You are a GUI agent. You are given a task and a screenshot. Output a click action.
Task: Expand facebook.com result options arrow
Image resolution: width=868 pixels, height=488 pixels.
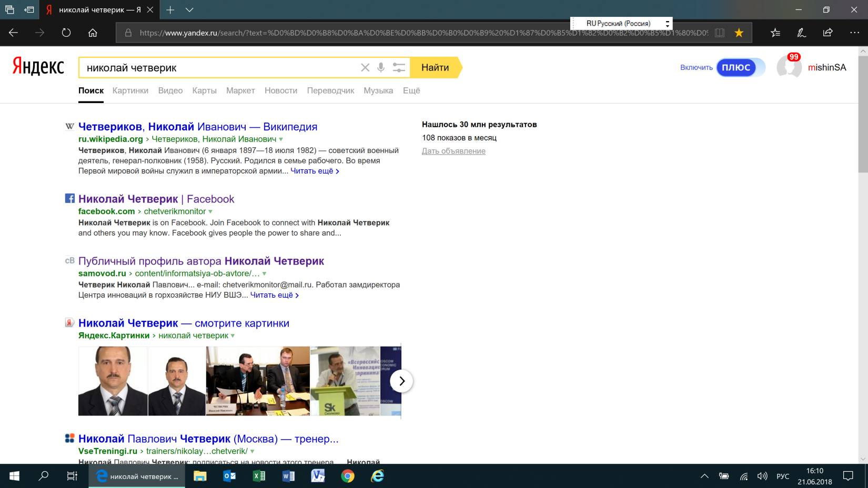[x=210, y=211]
